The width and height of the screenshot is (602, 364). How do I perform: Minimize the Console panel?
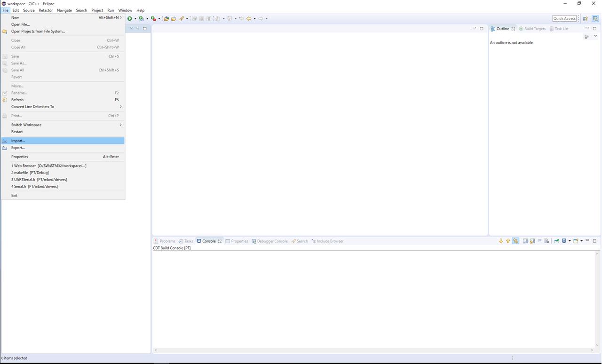587,240
